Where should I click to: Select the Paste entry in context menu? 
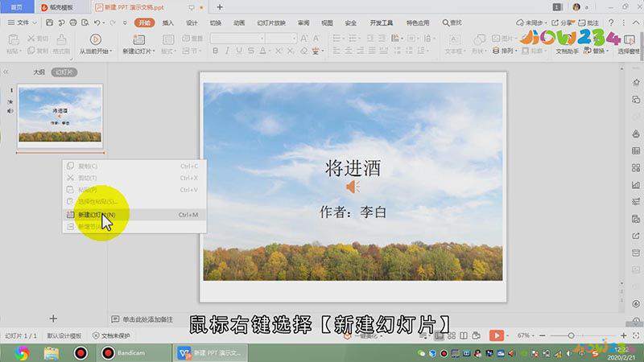134,190
